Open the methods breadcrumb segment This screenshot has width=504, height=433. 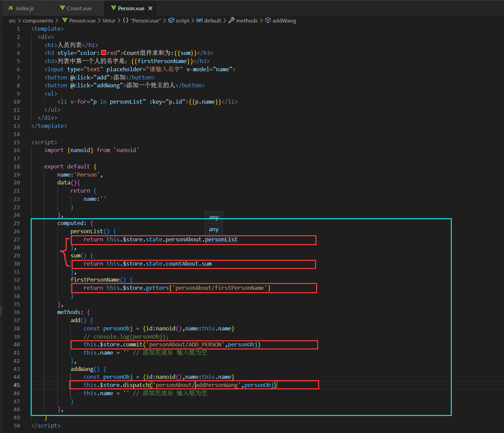[247, 21]
